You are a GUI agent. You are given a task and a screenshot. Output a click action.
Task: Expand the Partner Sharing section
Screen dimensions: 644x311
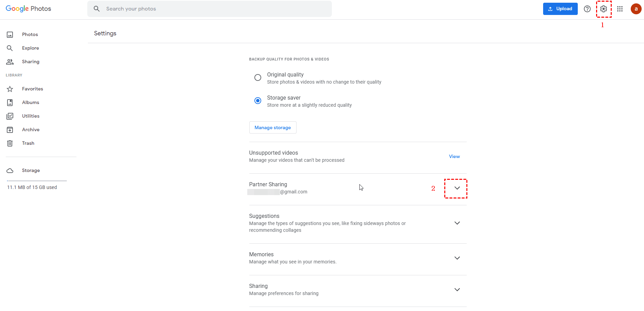point(457,188)
